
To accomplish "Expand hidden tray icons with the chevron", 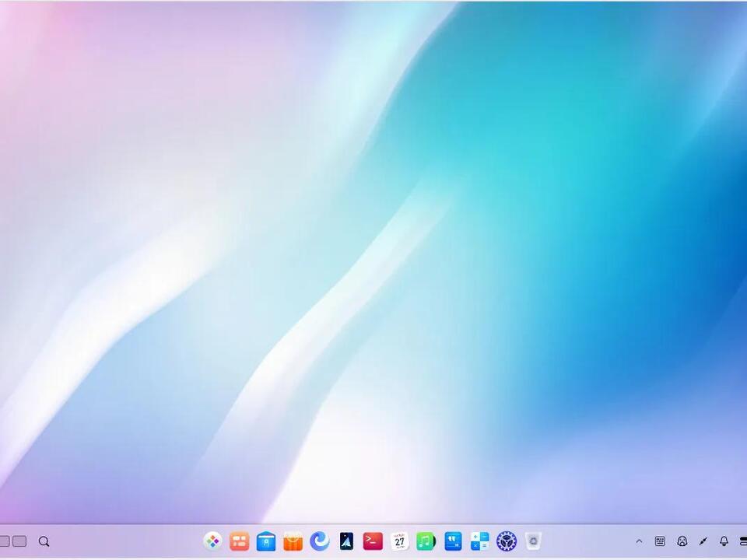I will pyautogui.click(x=640, y=541).
